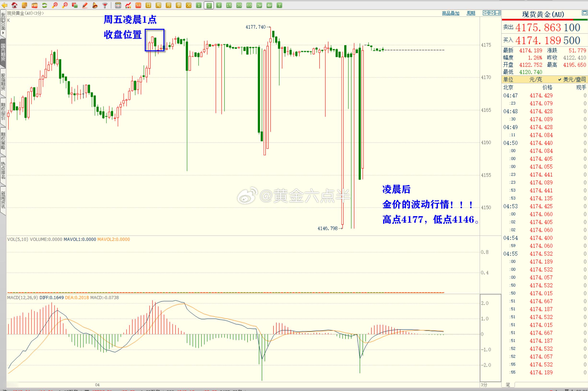Maximize the 现货黄金 quote panel
Viewport: 588px width, 391px height.
pos(584,13)
